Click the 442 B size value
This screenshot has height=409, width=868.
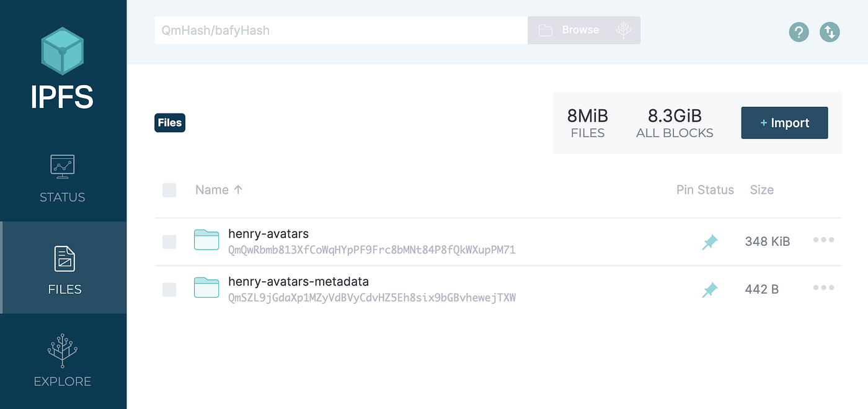coord(762,289)
